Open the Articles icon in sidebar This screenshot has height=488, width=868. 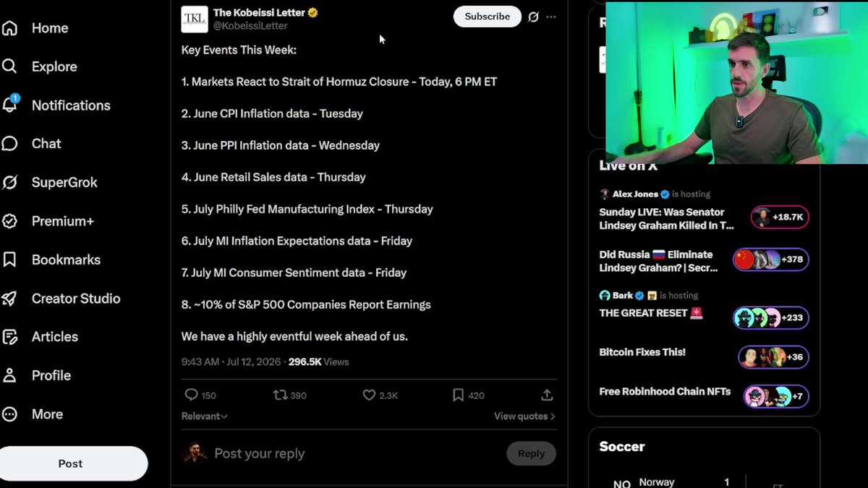click(9, 337)
